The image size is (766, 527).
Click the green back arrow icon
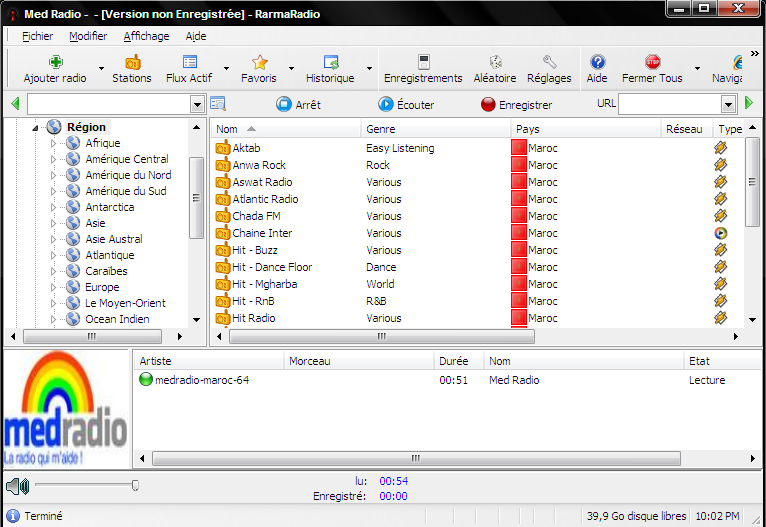pyautogui.click(x=15, y=104)
